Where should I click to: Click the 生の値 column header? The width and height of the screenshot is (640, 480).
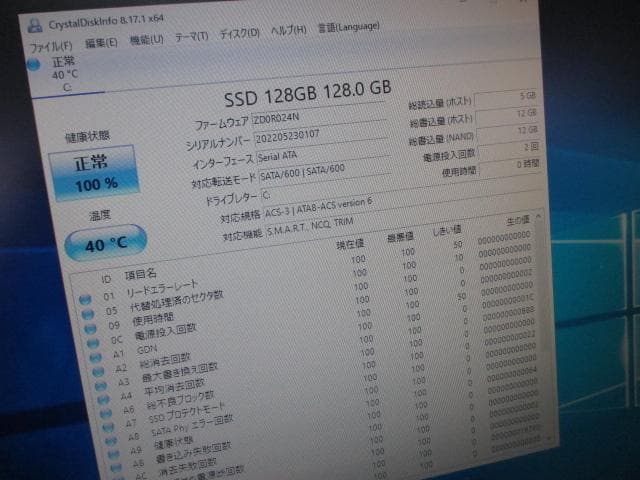[518, 221]
